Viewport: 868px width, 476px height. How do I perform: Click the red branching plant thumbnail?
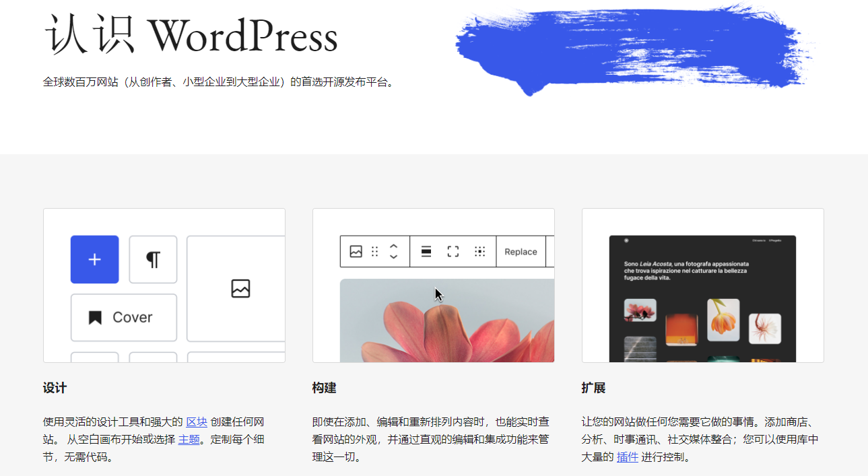[x=765, y=329]
